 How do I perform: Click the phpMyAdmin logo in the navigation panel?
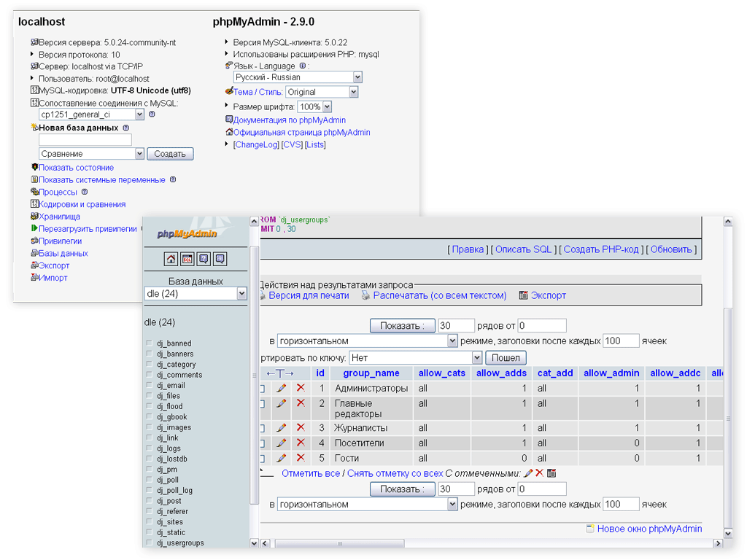pyautogui.click(x=187, y=233)
